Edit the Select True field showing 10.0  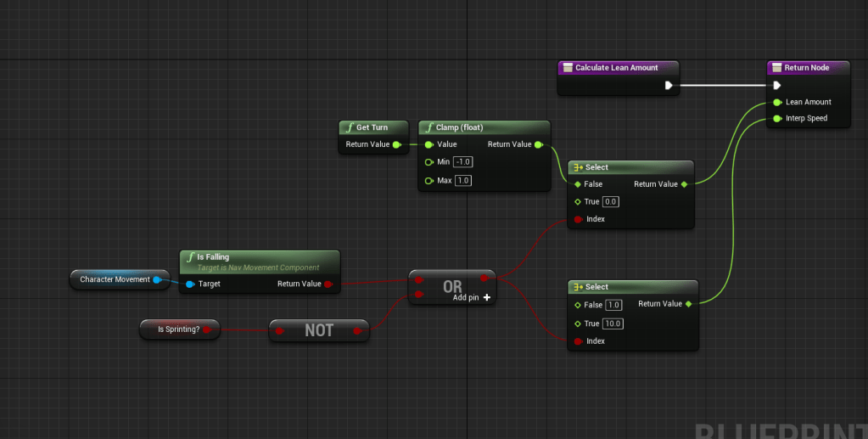click(615, 324)
